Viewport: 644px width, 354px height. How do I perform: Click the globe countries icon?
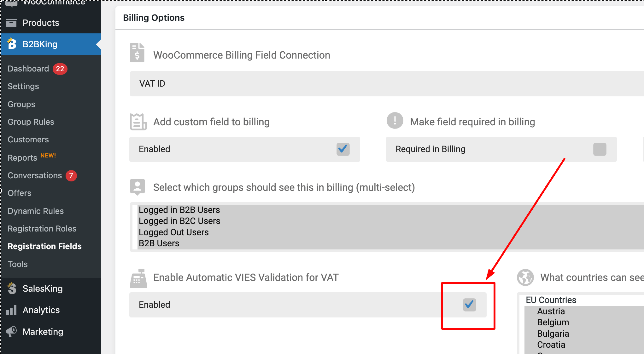coord(525,277)
